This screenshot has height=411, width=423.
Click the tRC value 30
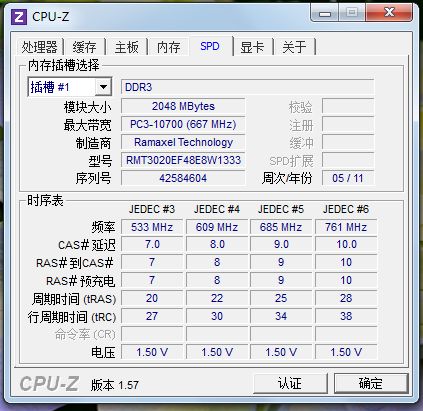coord(217,316)
